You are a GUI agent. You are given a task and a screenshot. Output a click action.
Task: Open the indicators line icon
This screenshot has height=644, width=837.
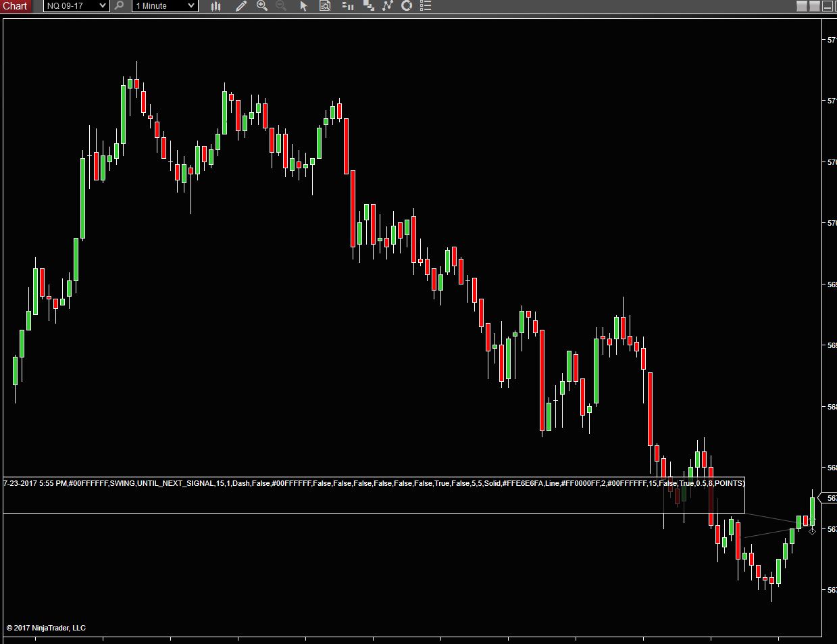[x=387, y=6]
